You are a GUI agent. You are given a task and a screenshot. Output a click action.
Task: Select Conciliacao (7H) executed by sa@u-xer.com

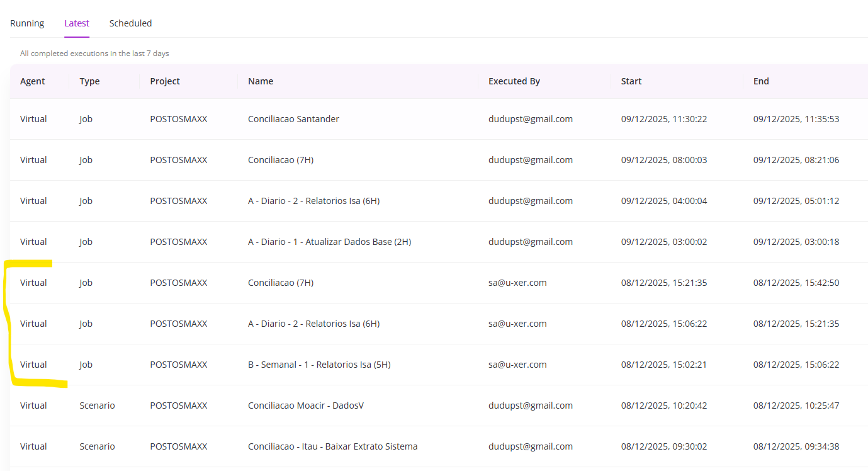click(x=281, y=283)
